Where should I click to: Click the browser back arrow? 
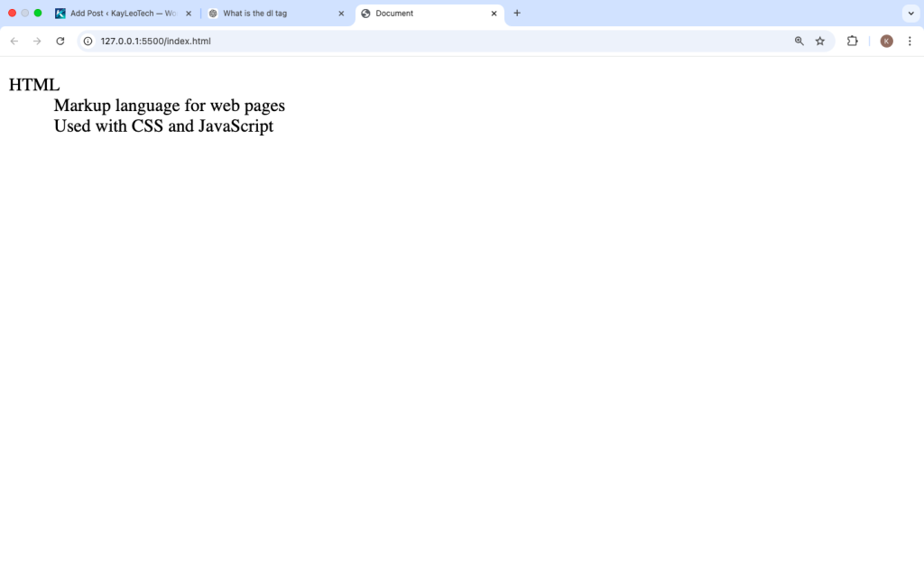pyautogui.click(x=14, y=41)
